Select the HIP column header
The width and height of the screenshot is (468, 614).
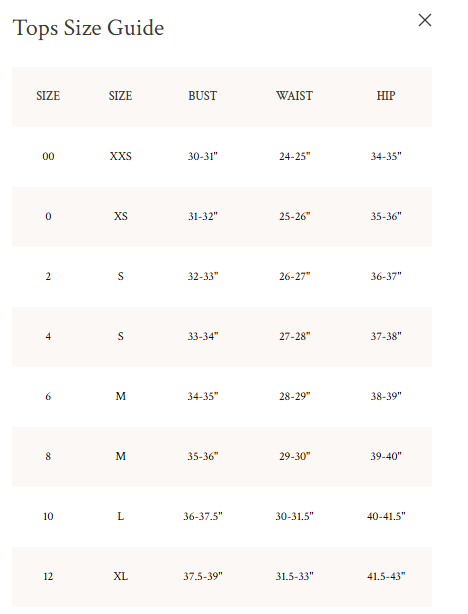coord(386,96)
